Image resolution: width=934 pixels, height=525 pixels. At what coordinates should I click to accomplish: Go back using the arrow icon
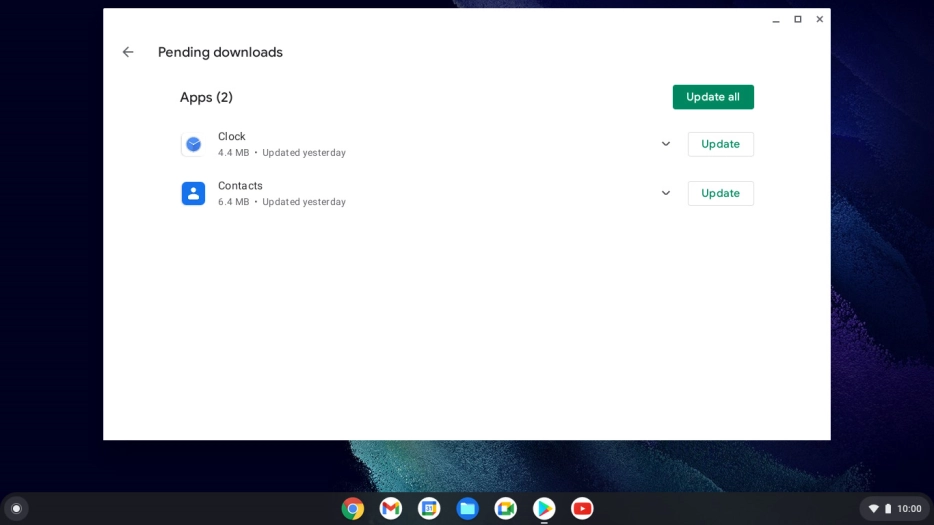[128, 52]
